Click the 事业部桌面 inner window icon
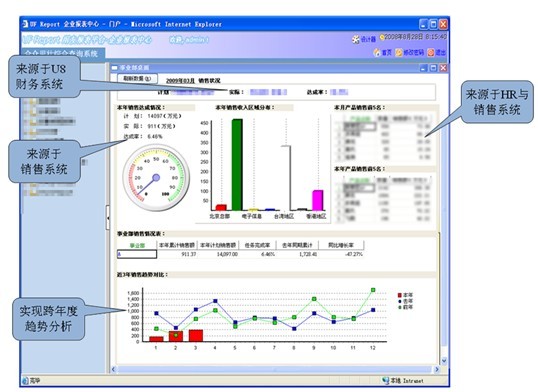538x392 pixels. pyautogui.click(x=115, y=68)
